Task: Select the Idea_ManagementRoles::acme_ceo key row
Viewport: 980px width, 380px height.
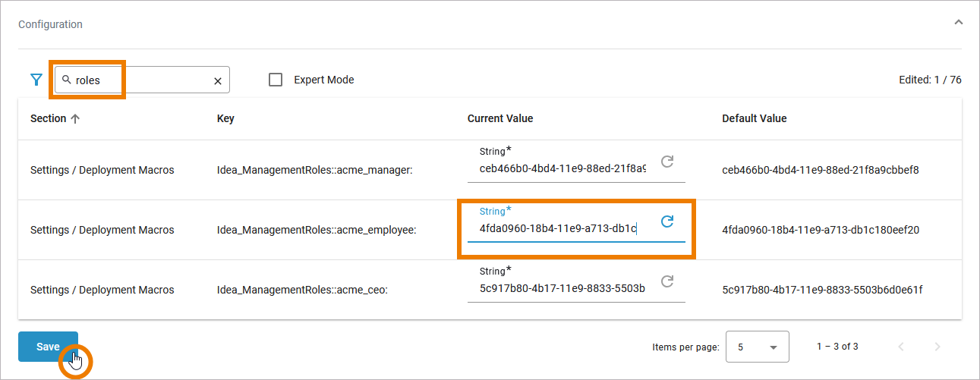Action: click(302, 290)
